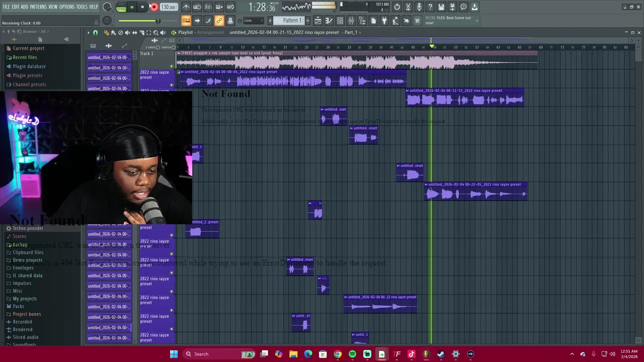The width and height of the screenshot is (644, 362).
Task: Toggle the overdub recording icon
Action: pos(219,7)
